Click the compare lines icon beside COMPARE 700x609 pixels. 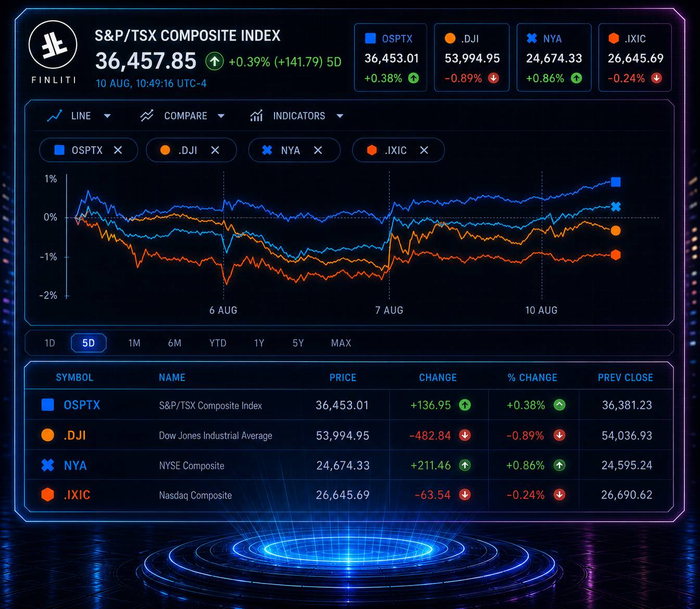tap(147, 116)
